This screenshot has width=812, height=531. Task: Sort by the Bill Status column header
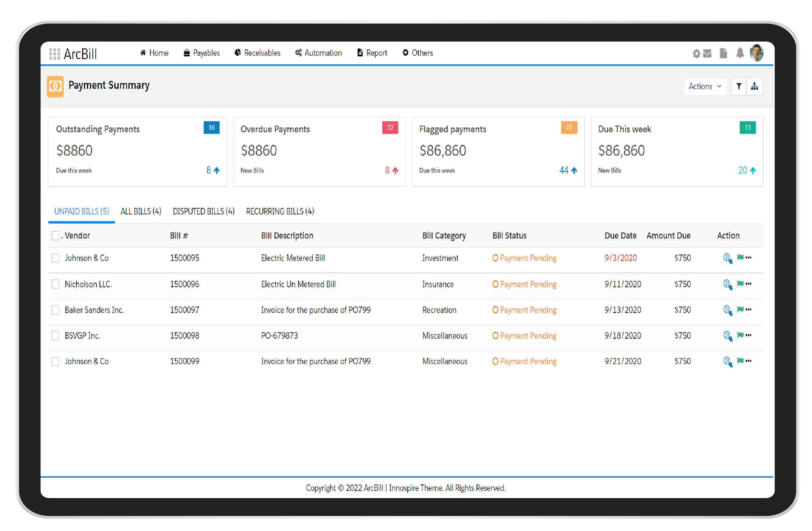coord(509,236)
